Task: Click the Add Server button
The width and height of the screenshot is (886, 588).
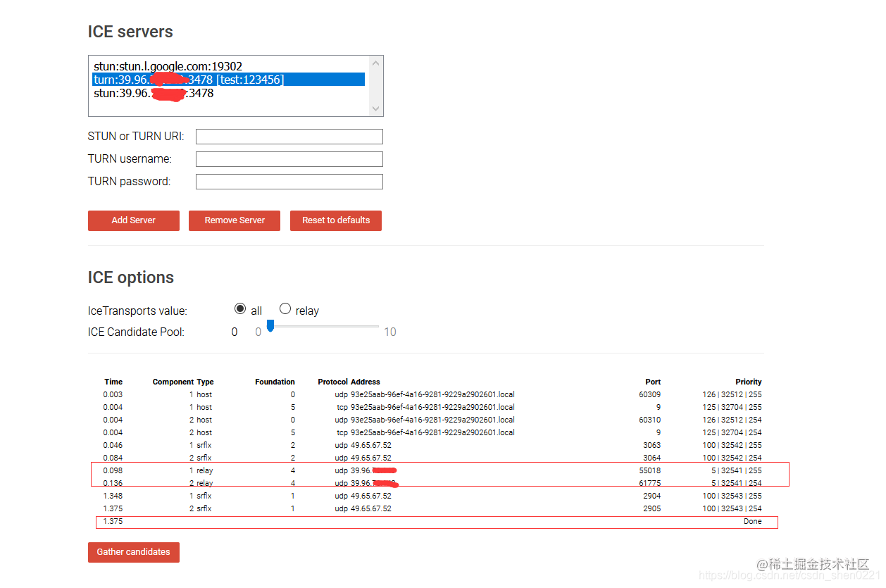Action: [134, 220]
